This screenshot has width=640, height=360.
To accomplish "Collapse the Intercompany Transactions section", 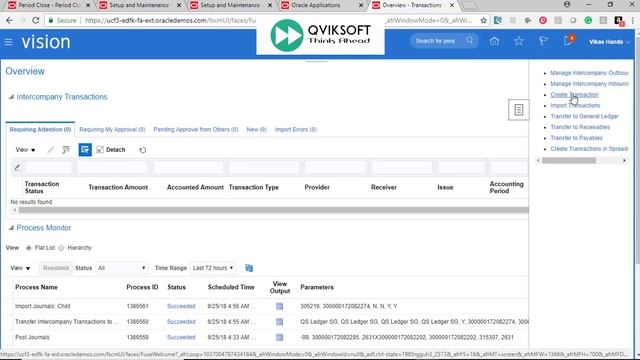I will coord(11,97).
